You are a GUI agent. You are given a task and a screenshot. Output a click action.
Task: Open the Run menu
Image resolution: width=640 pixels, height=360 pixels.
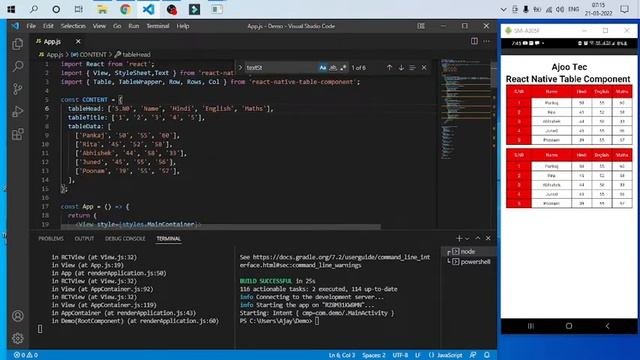(133, 26)
